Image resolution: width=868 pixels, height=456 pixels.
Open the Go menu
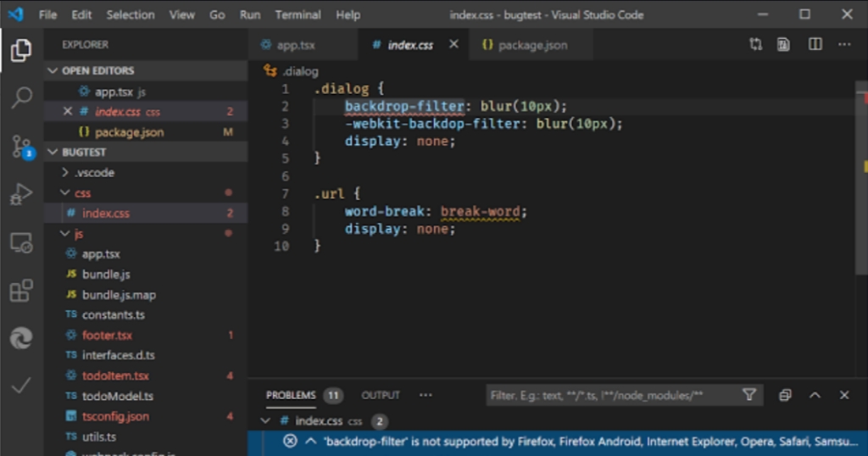(217, 15)
